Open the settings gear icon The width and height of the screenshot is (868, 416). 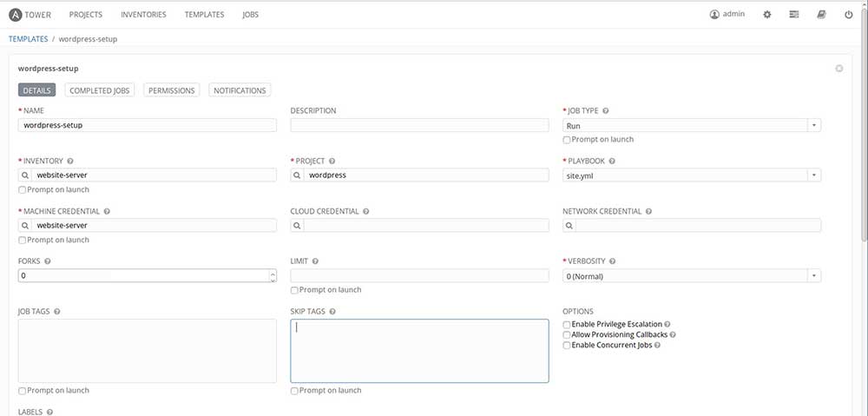coord(766,15)
